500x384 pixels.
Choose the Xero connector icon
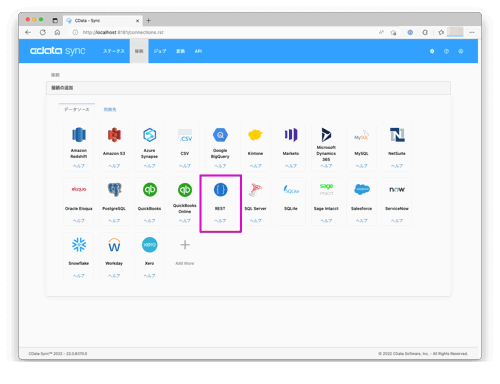click(150, 245)
